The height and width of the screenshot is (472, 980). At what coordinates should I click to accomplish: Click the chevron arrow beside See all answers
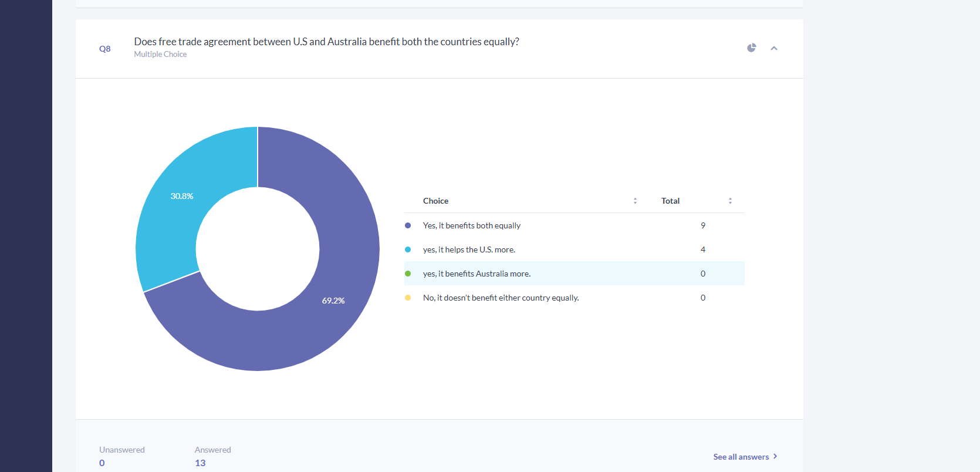coord(775,456)
